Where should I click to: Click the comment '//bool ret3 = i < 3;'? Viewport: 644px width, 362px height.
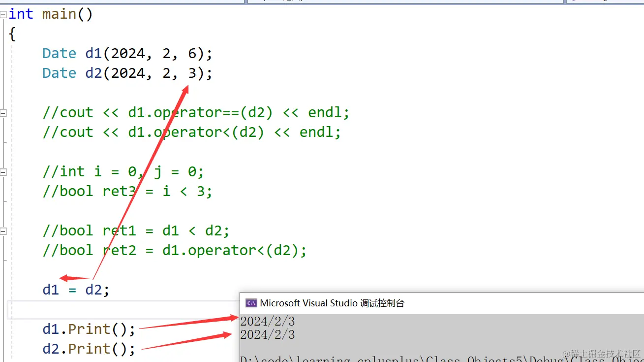click(127, 191)
